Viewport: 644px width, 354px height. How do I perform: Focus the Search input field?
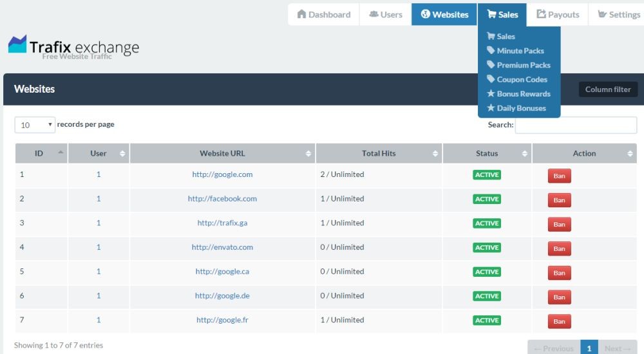pyautogui.click(x=575, y=125)
